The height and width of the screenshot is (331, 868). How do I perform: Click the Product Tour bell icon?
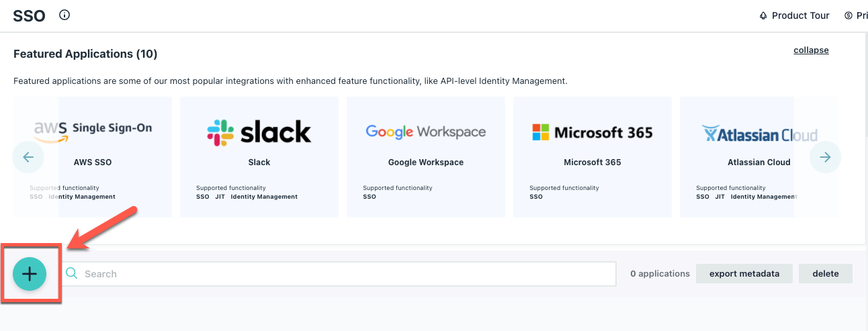(763, 15)
